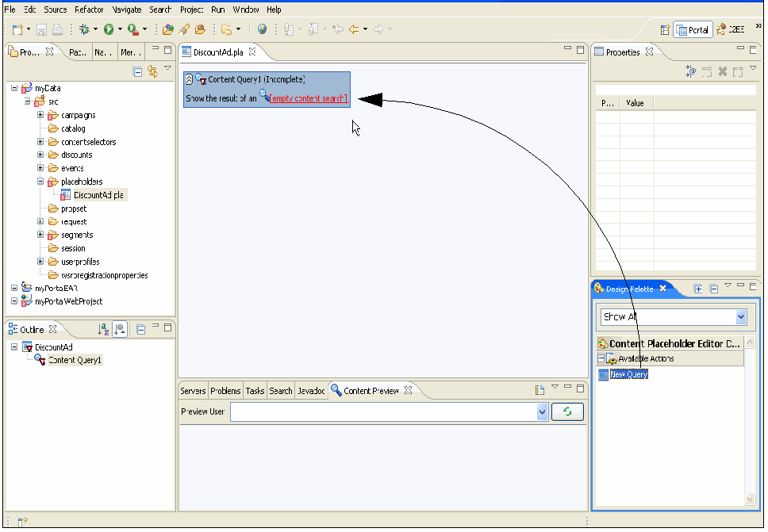The width and height of the screenshot is (768, 532).
Task: Collapse the Available Actions section
Action: click(x=601, y=358)
